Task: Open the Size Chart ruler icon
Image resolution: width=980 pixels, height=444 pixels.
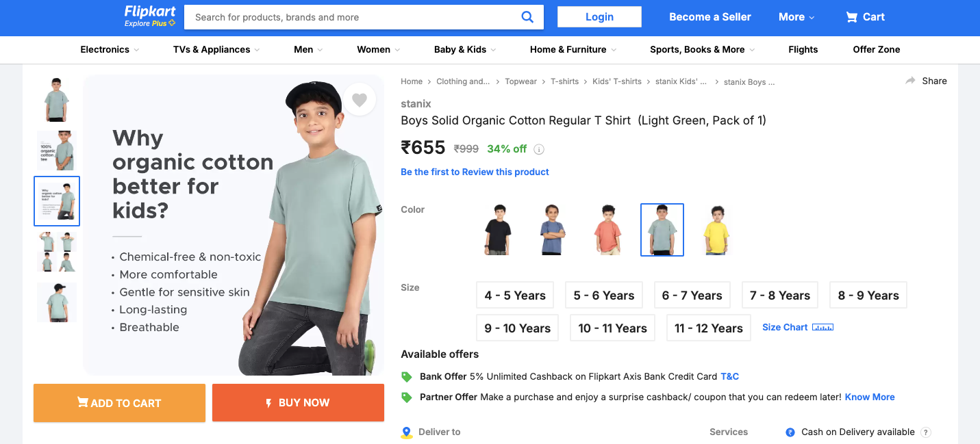Action: pyautogui.click(x=822, y=328)
